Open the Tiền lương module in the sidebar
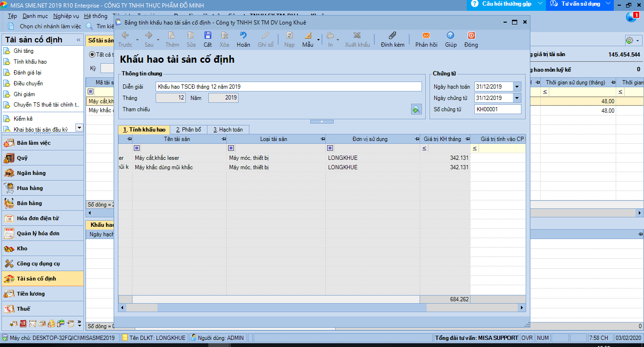The image size is (644, 347). click(x=42, y=294)
